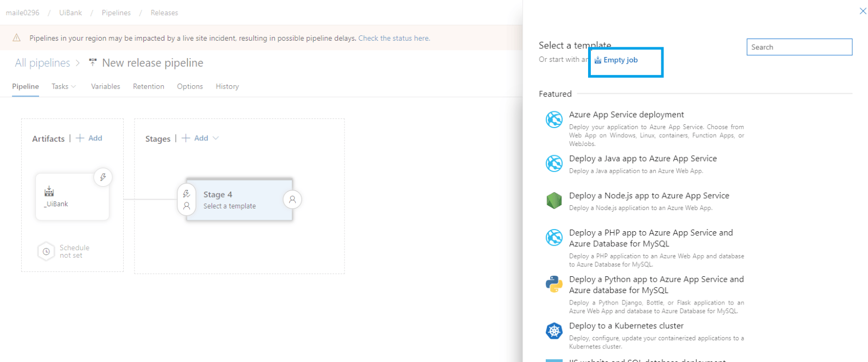This screenshot has width=868, height=362.
Task: Switch to the Retention tab
Action: click(x=149, y=86)
